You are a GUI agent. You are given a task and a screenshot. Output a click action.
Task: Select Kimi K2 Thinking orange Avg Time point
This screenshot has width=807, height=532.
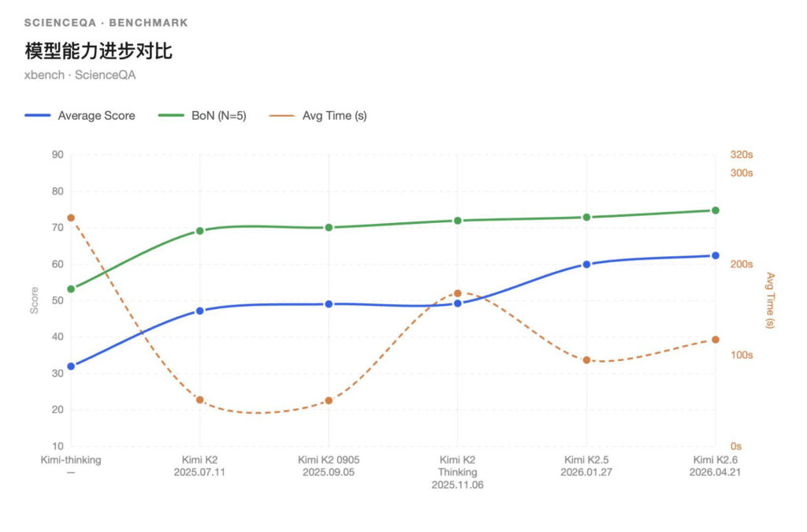click(x=458, y=293)
